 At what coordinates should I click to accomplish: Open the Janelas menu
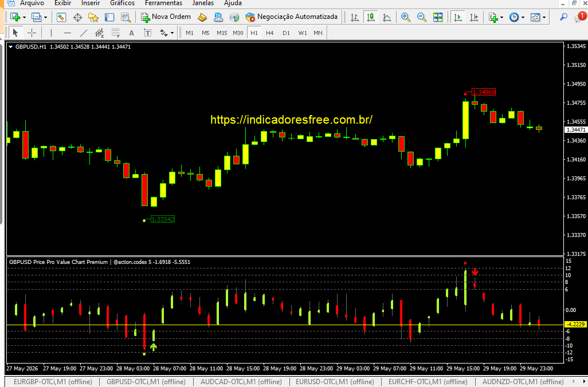click(203, 3)
